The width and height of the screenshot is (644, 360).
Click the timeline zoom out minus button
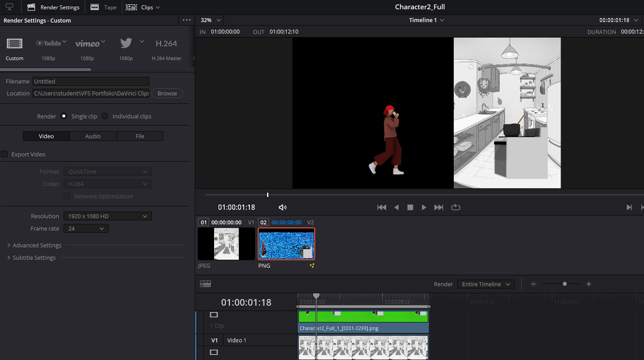pos(533,284)
